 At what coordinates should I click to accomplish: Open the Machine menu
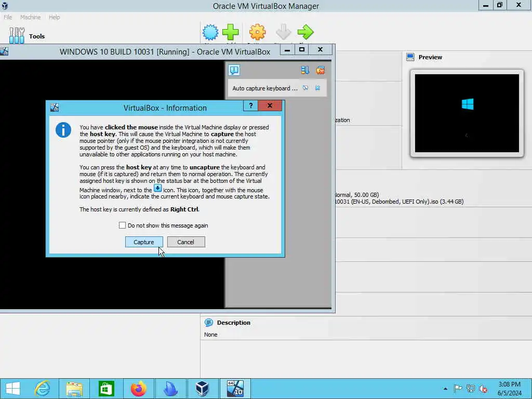pos(30,17)
